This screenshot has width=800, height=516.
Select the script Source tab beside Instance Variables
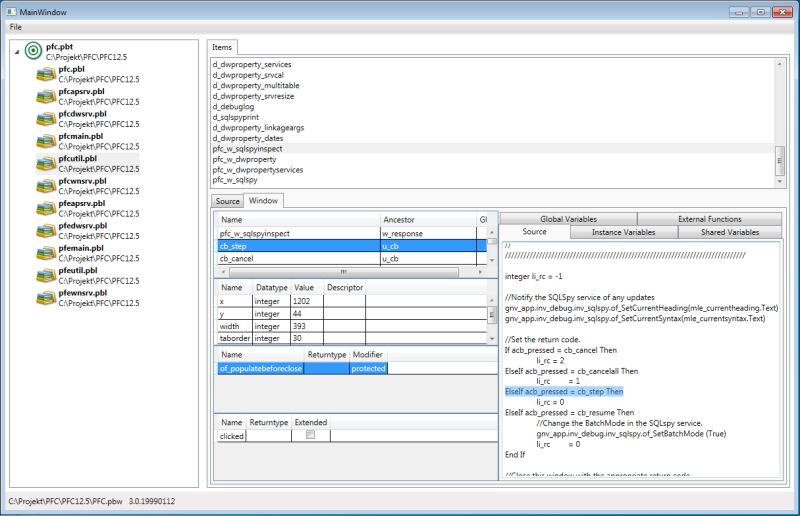[x=534, y=232]
